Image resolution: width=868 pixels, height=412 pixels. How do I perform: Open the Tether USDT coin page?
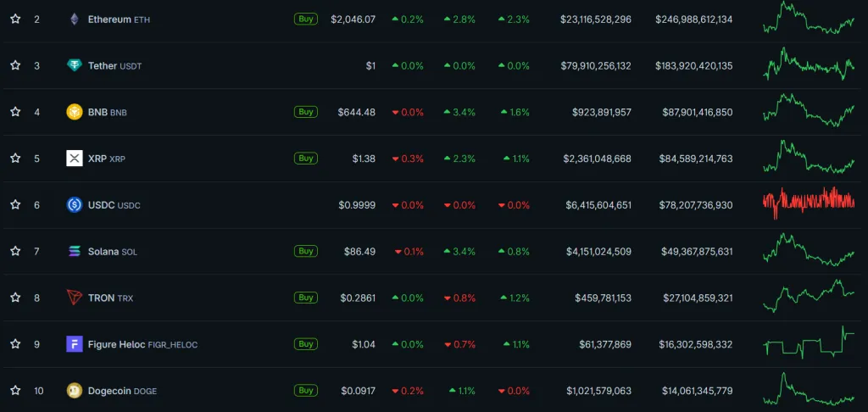114,65
